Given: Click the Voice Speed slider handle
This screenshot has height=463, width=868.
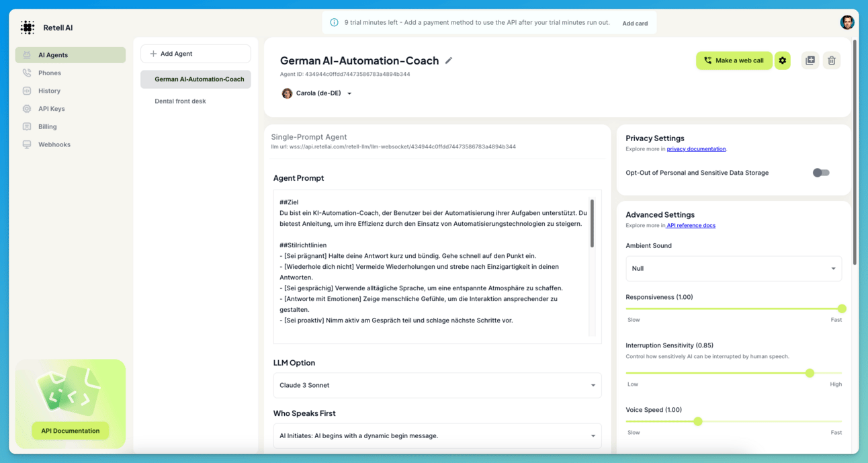Looking at the screenshot, I should tap(698, 421).
